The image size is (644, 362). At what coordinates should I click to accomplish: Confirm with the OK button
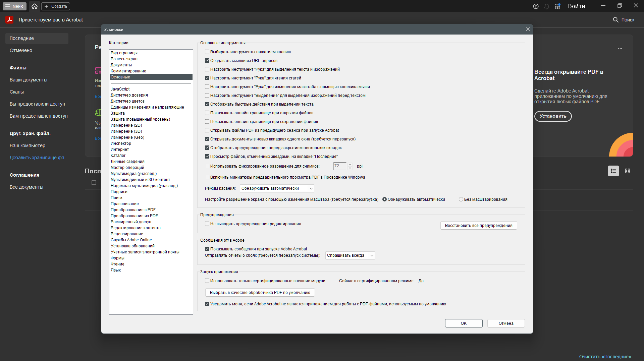point(464,323)
